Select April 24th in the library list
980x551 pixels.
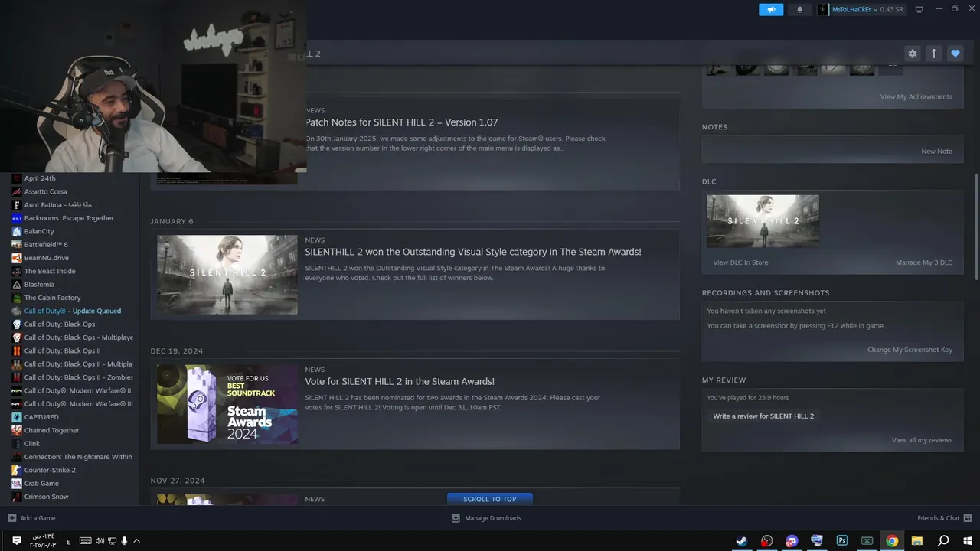[x=40, y=178]
